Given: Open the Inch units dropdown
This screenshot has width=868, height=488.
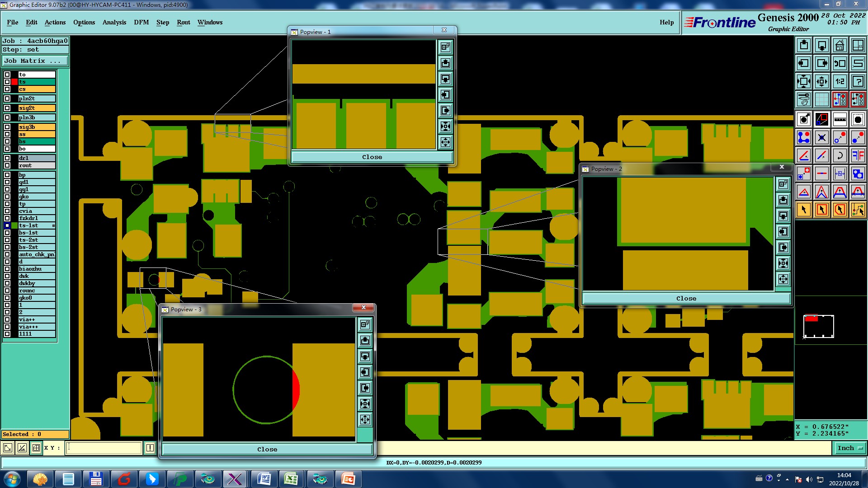Looking at the screenshot, I should point(849,448).
